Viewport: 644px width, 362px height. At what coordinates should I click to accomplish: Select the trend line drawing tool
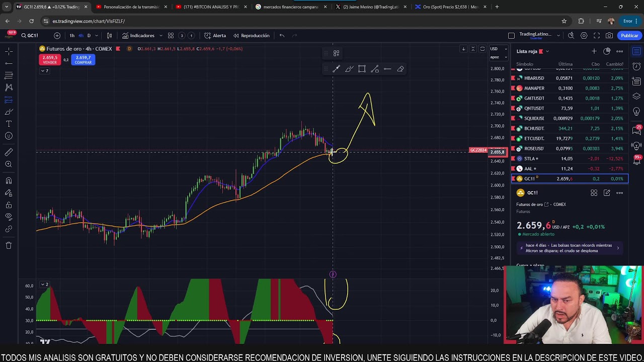tap(9, 63)
